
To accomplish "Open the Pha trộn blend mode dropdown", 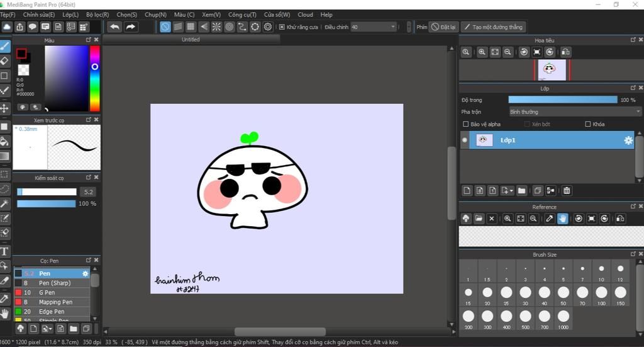I will click(x=574, y=111).
